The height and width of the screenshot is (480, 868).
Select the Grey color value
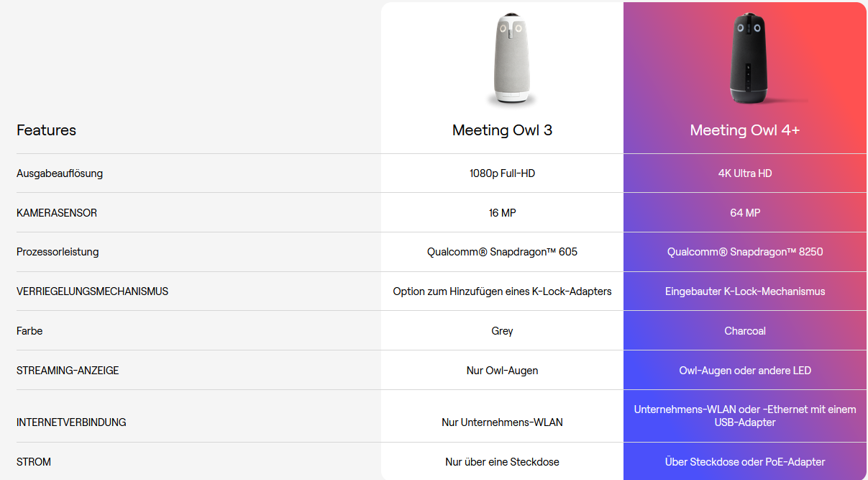502,331
